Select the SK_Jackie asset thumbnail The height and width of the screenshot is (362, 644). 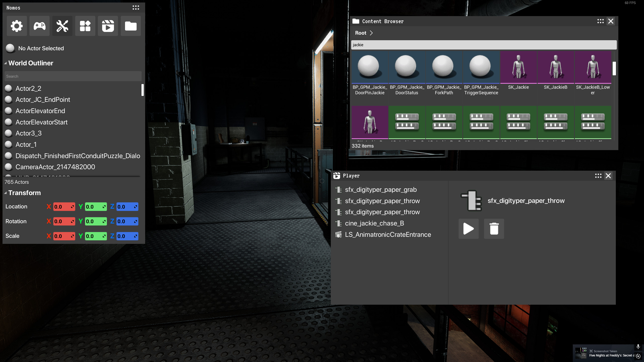[518, 67]
